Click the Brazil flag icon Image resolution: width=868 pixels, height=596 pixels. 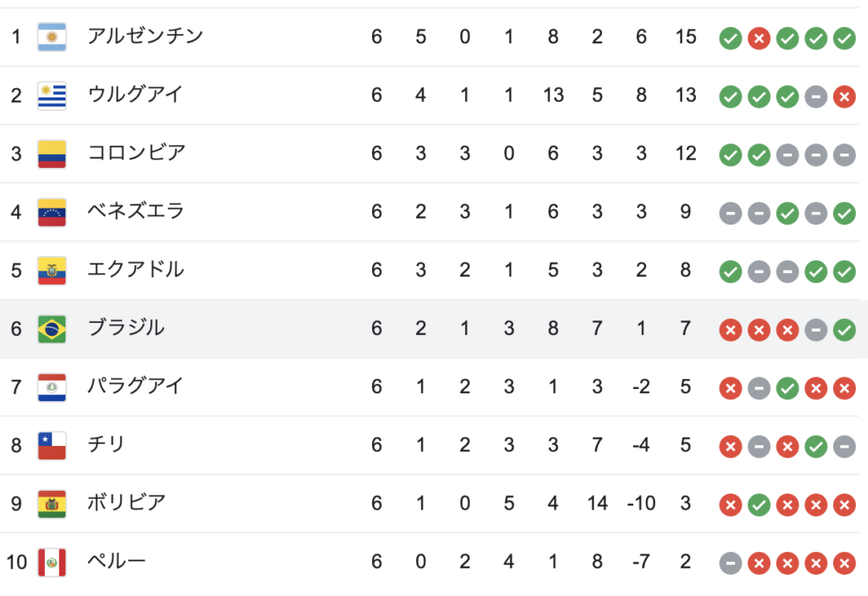pos(52,329)
